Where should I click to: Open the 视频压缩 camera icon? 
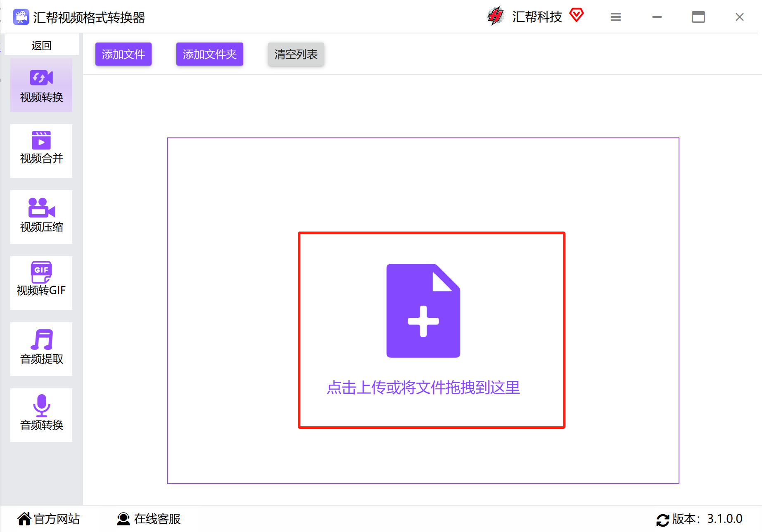[41, 208]
